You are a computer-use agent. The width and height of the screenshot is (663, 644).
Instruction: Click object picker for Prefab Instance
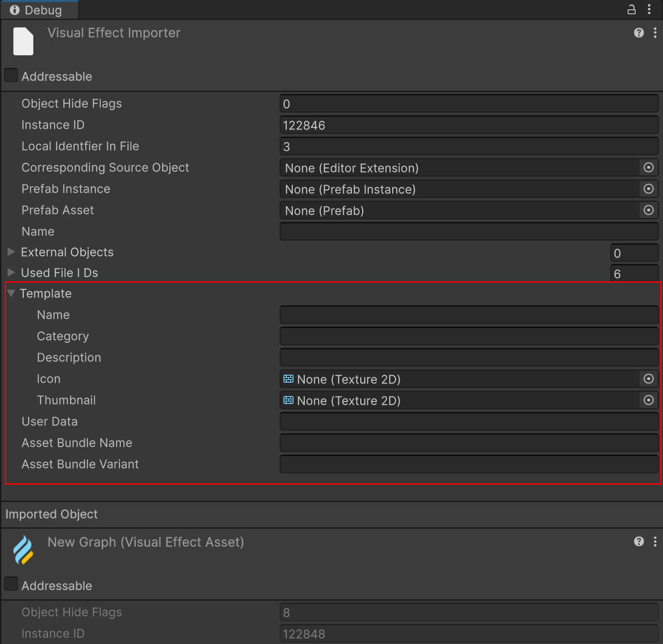click(x=648, y=189)
